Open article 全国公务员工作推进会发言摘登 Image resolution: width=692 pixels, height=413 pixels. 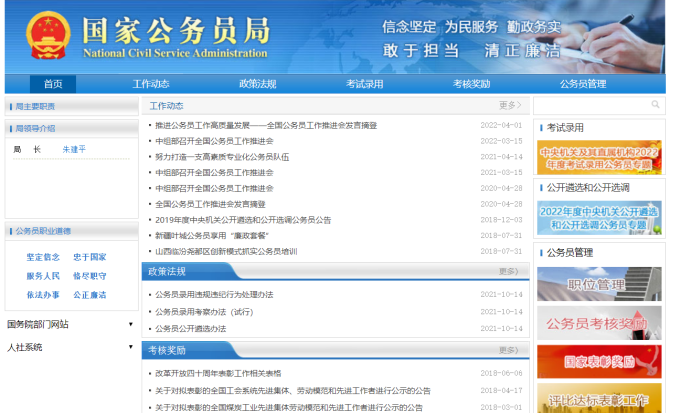(x=210, y=204)
